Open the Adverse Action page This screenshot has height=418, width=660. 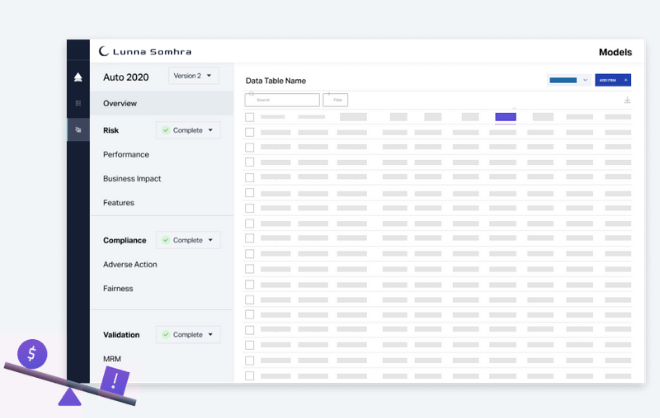pos(130,264)
